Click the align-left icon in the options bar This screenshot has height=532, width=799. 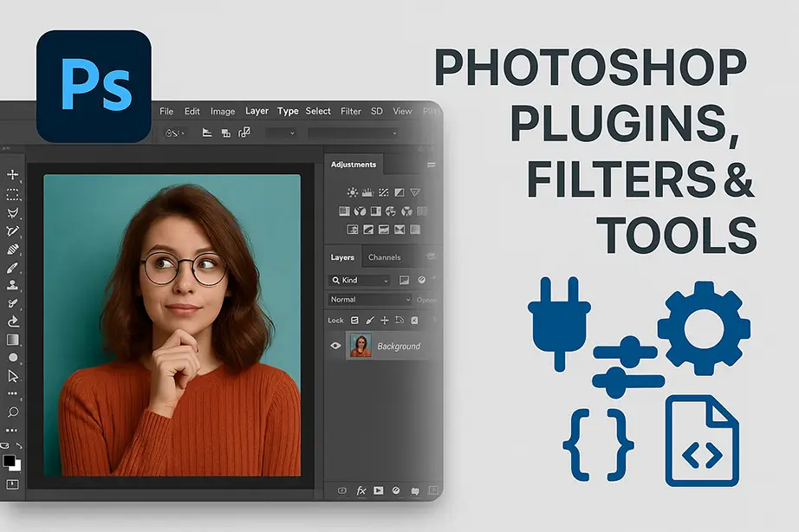pyautogui.click(x=207, y=133)
